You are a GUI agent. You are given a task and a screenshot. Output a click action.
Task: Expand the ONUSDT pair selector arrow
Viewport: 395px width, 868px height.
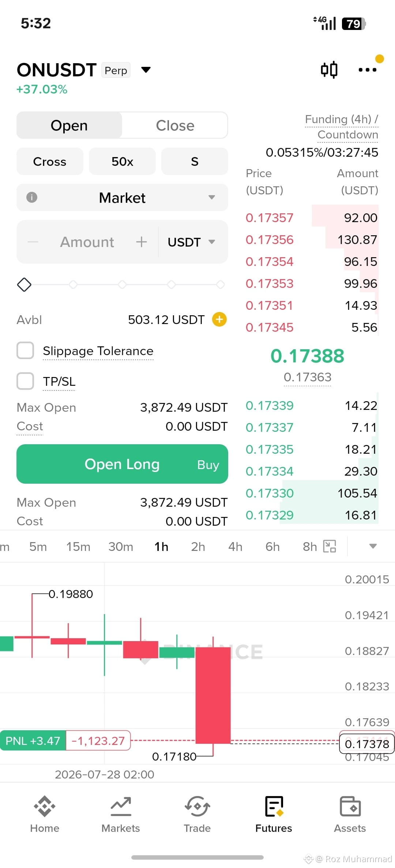(x=146, y=70)
